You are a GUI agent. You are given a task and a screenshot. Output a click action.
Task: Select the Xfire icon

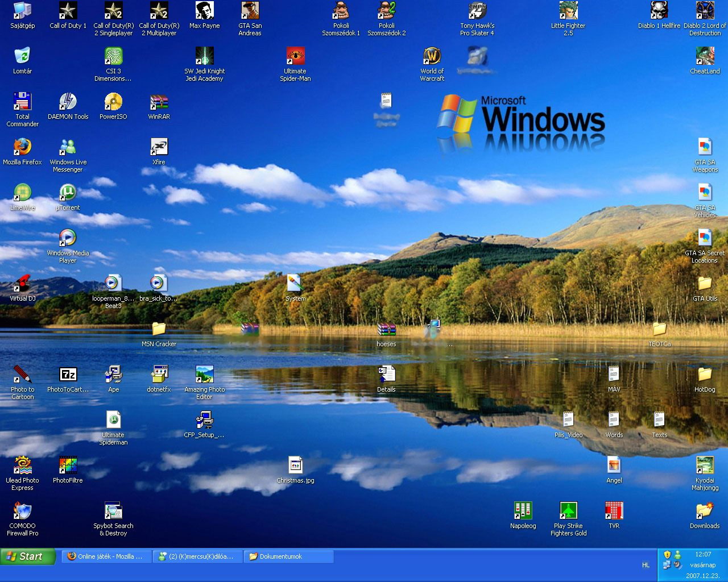pyautogui.click(x=159, y=152)
